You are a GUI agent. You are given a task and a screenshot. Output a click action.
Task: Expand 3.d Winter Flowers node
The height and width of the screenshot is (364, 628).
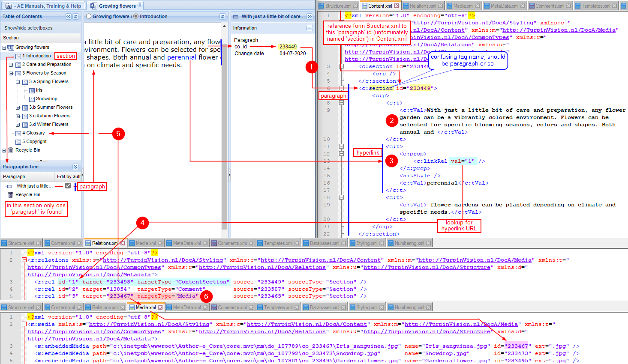(x=18, y=125)
